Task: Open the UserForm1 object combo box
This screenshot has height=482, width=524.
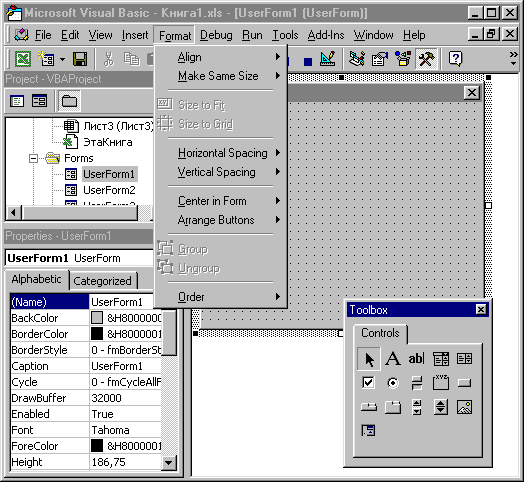Action: [x=80, y=258]
